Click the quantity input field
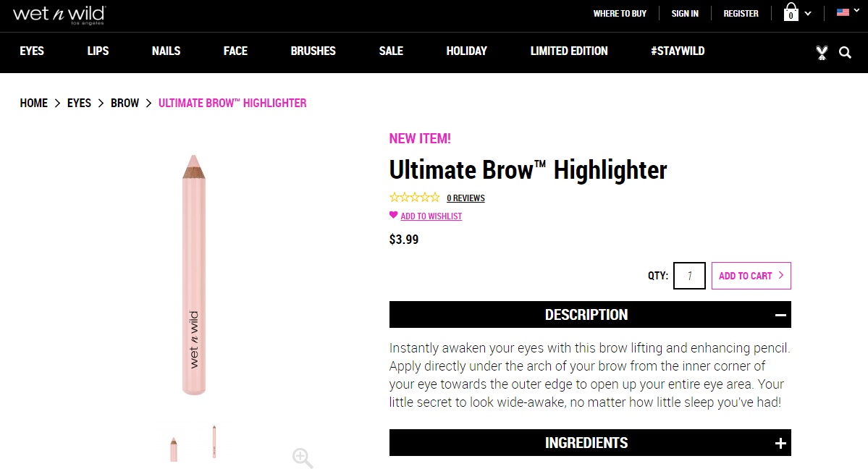 [x=689, y=276]
